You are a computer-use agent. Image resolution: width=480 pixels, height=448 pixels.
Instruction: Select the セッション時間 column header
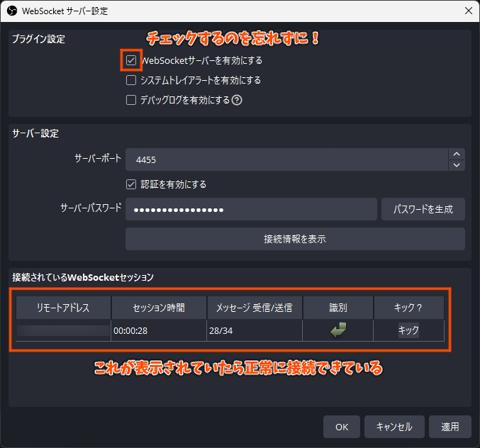tap(158, 308)
